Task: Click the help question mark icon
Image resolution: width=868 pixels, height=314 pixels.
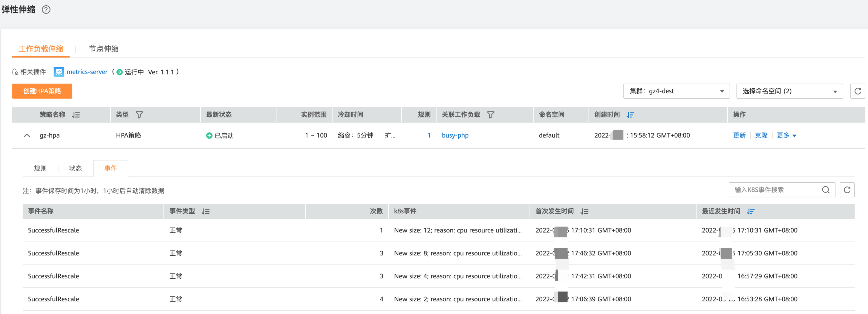Action: (x=46, y=10)
